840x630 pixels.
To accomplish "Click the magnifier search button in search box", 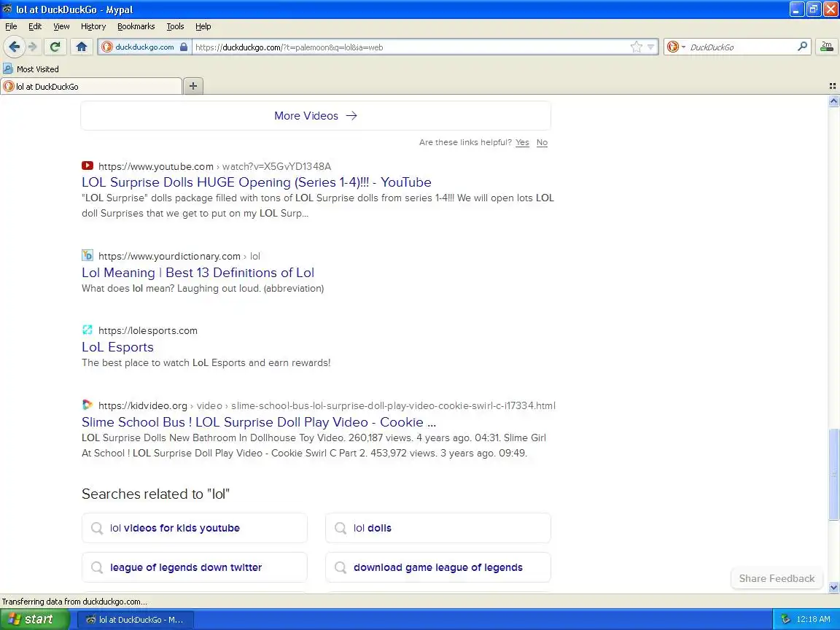I will tap(802, 47).
